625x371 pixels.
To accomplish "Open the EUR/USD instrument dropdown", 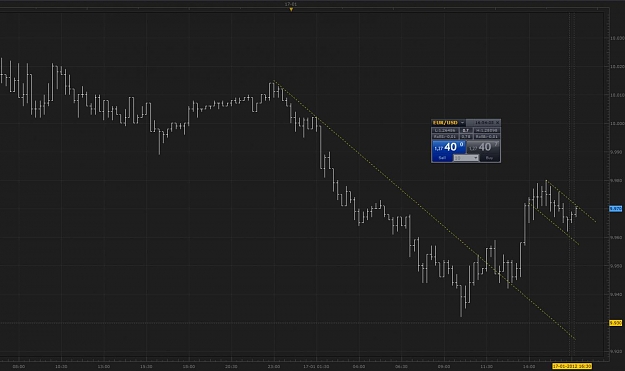I will [x=462, y=123].
